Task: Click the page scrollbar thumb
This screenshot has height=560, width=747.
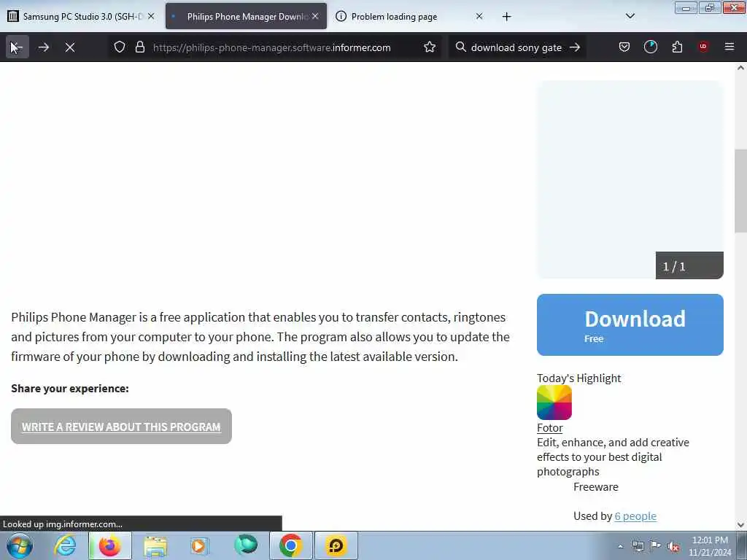Action: point(741,191)
